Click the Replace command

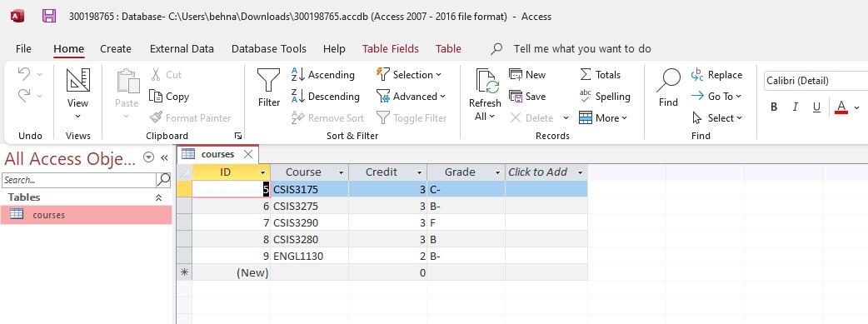click(716, 75)
